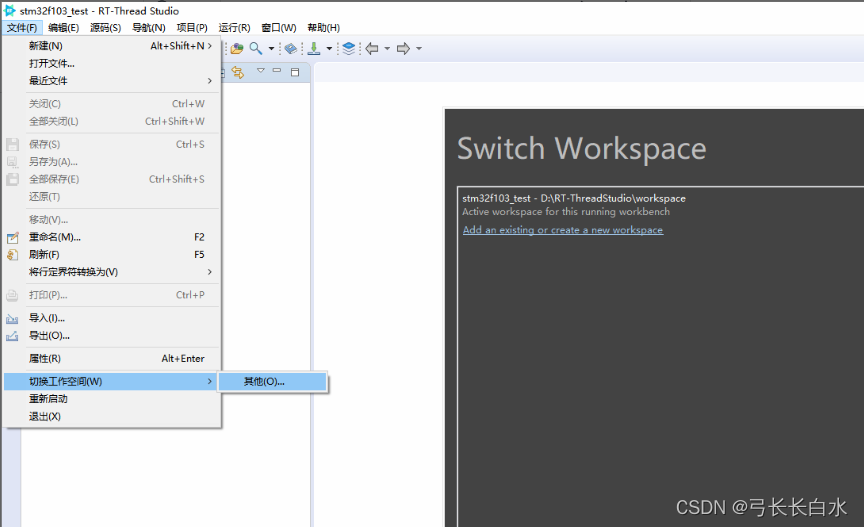
Task: Select 刷新(F) menu entry
Action: 112,255
